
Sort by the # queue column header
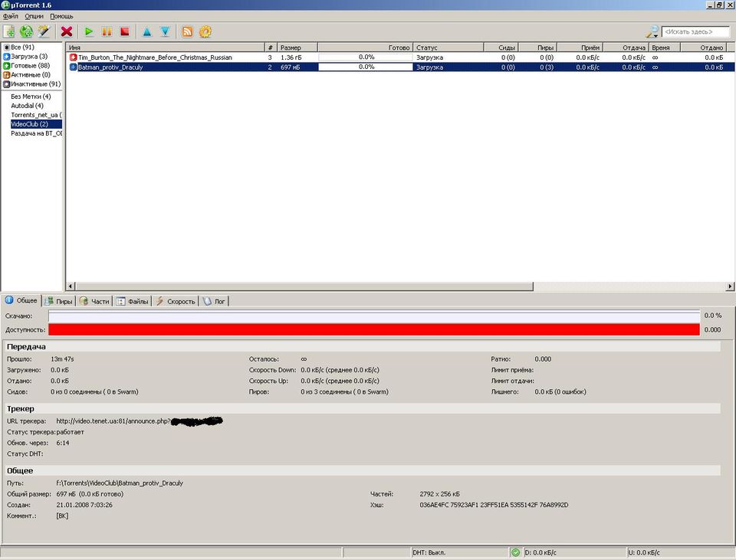271,47
